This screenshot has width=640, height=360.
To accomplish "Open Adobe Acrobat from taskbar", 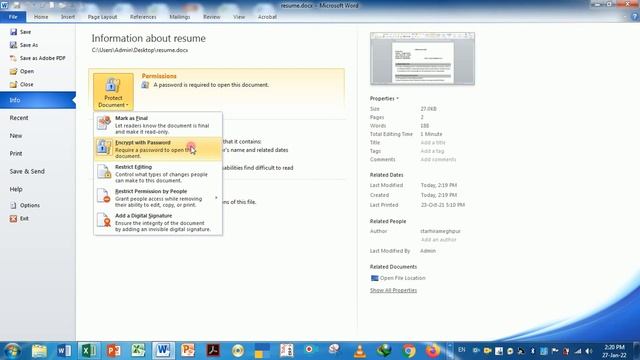I will click(x=213, y=351).
